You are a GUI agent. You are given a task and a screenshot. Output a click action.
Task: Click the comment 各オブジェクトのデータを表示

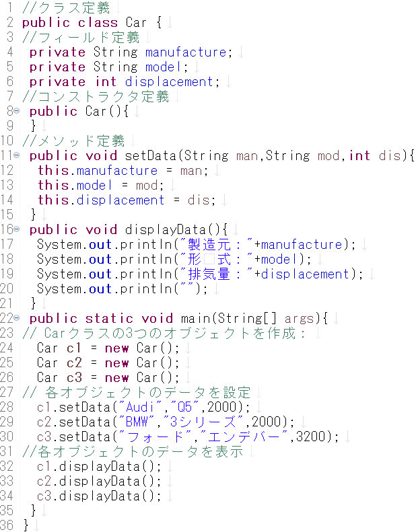(x=133, y=451)
